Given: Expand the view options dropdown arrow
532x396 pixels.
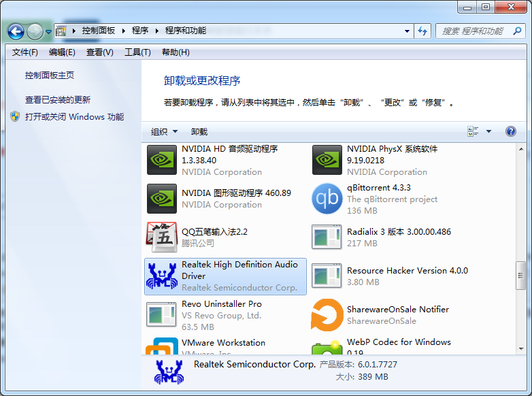Looking at the screenshot, I should [x=488, y=132].
